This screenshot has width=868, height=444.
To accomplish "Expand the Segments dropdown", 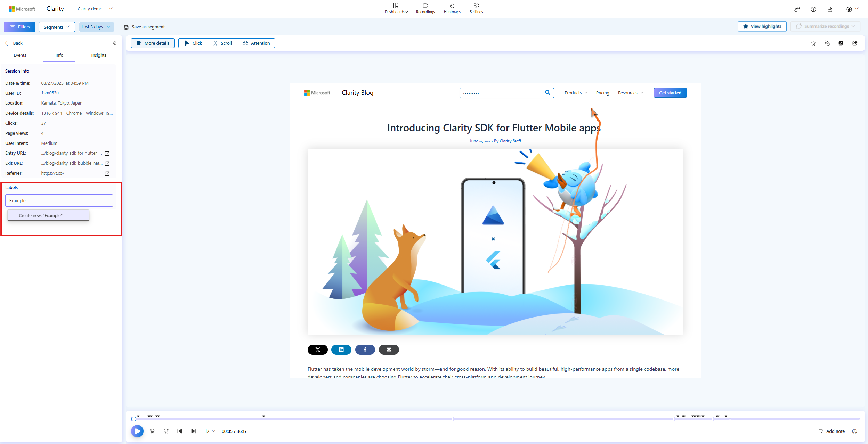I will pos(57,27).
